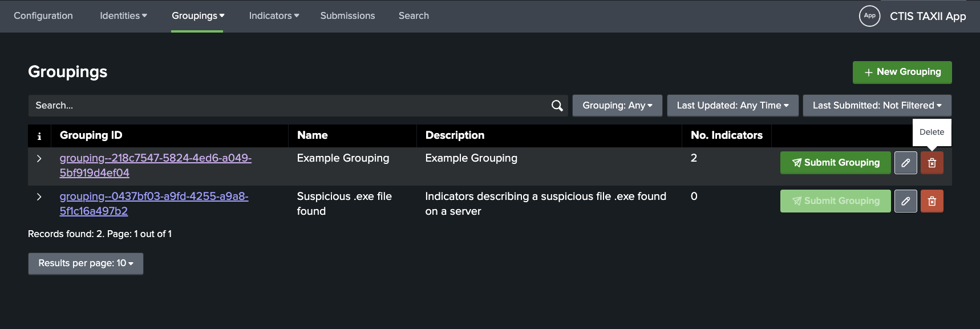The height and width of the screenshot is (329, 980).
Task: Create a New Grouping
Action: click(x=902, y=72)
